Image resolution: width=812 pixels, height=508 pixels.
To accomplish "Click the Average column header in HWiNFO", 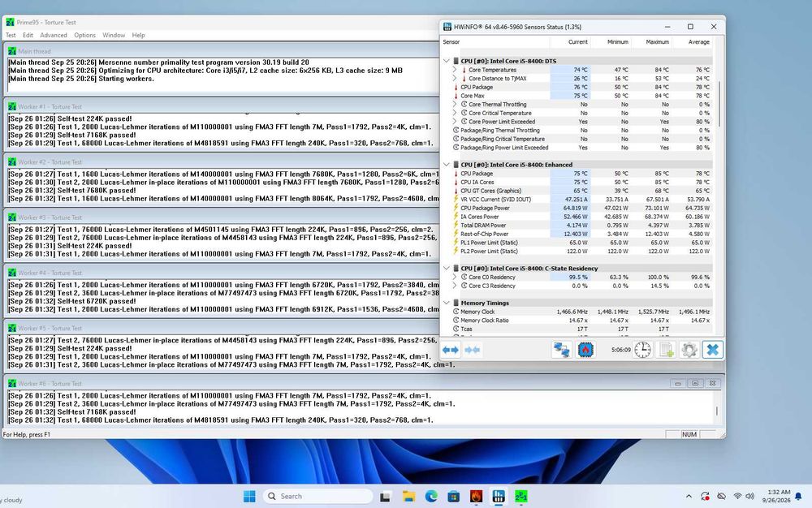I will click(692, 42).
